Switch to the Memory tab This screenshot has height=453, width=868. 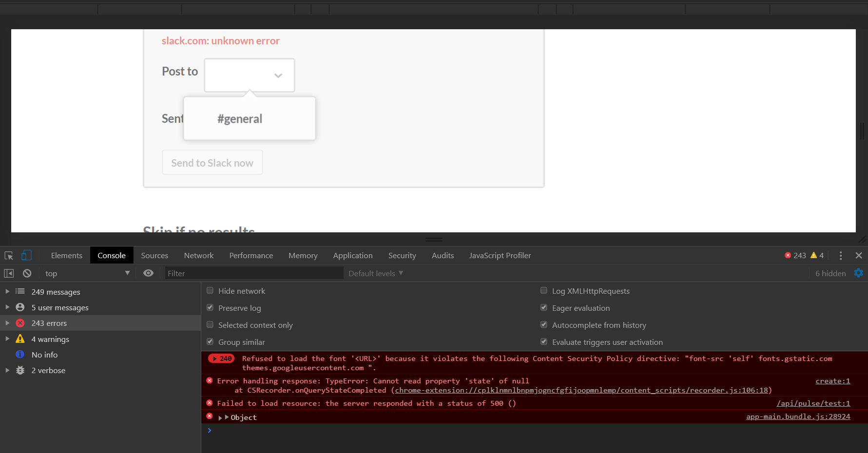303,255
